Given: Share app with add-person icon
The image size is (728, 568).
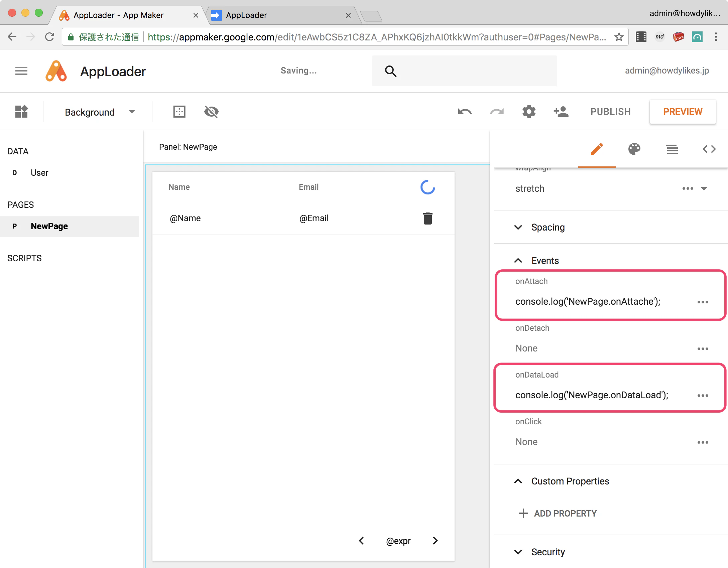Looking at the screenshot, I should pyautogui.click(x=561, y=112).
